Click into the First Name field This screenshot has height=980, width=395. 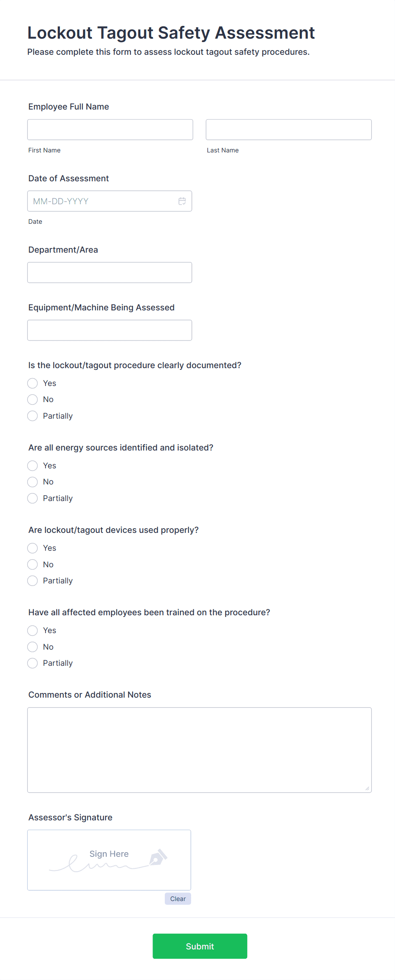click(110, 130)
